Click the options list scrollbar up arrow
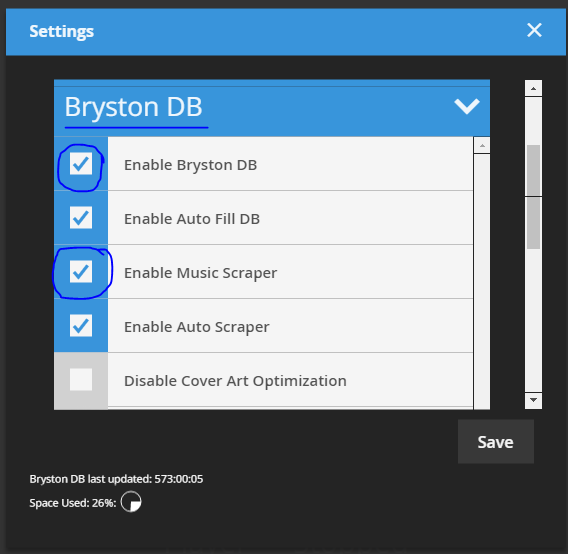 click(x=482, y=145)
